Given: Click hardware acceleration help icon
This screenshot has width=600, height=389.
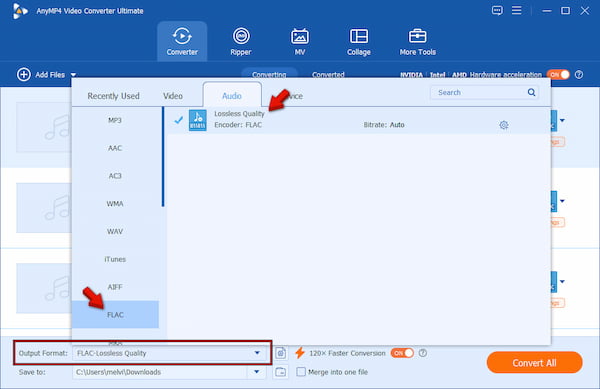Looking at the screenshot, I should tap(579, 75).
